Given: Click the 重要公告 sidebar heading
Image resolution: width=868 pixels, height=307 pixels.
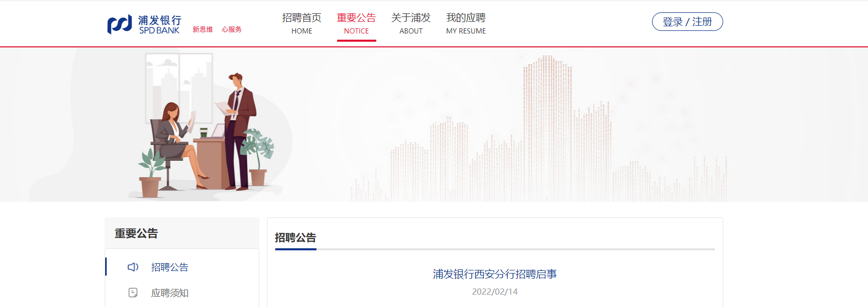Looking at the screenshot, I should (136, 233).
